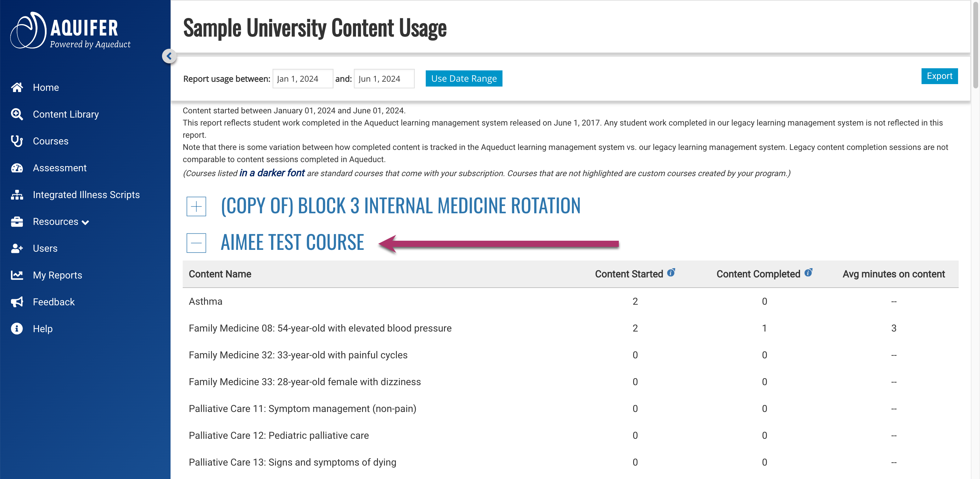Click the Export button
Screen dimensions: 980x479
(939, 76)
